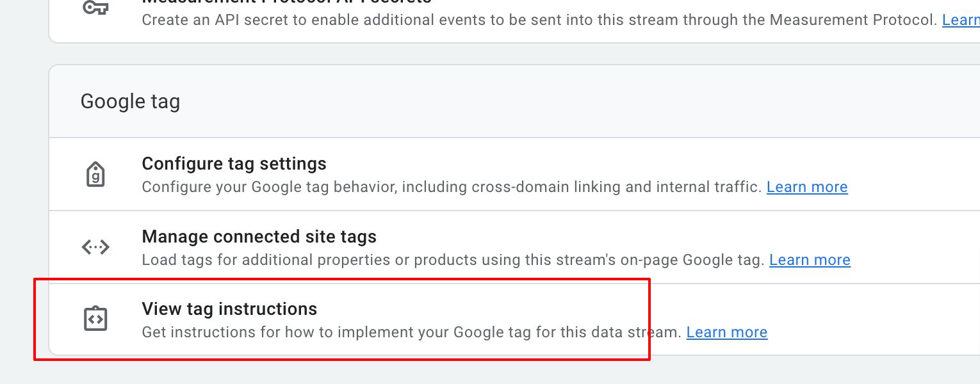Open Learn more link for Configure tag settings
The height and width of the screenshot is (384, 980).
[x=806, y=187]
